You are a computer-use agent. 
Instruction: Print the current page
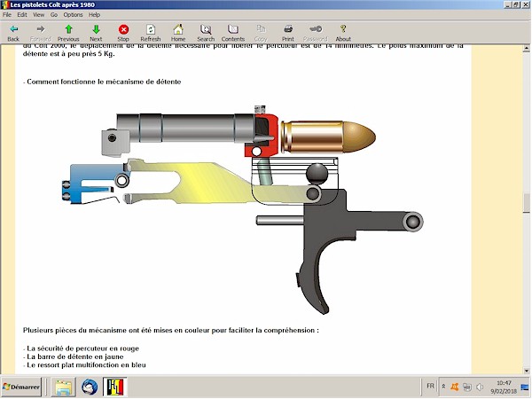pos(288,33)
